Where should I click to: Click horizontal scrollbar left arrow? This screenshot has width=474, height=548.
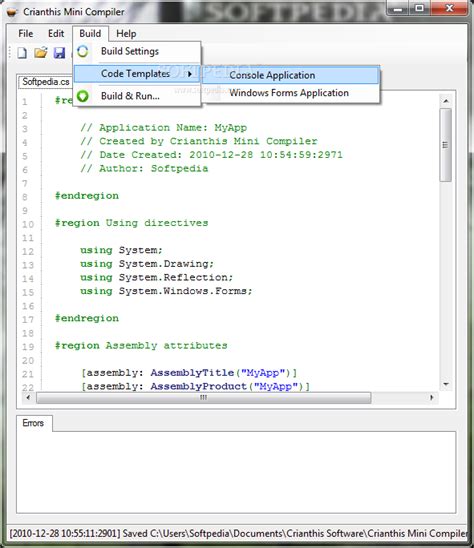[28, 397]
